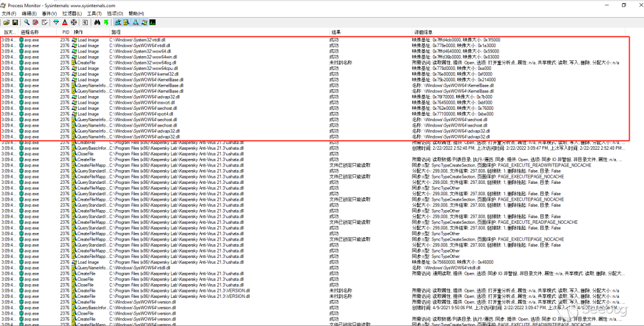Screen dimensions: 644x326
Task: Open the 选项(O) menu
Action: 115,14
